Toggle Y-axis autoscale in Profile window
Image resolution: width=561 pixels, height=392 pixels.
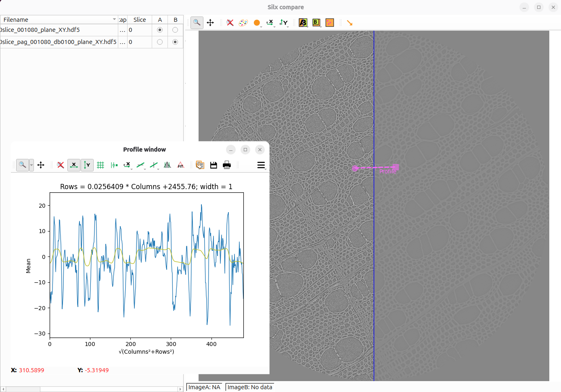87,165
